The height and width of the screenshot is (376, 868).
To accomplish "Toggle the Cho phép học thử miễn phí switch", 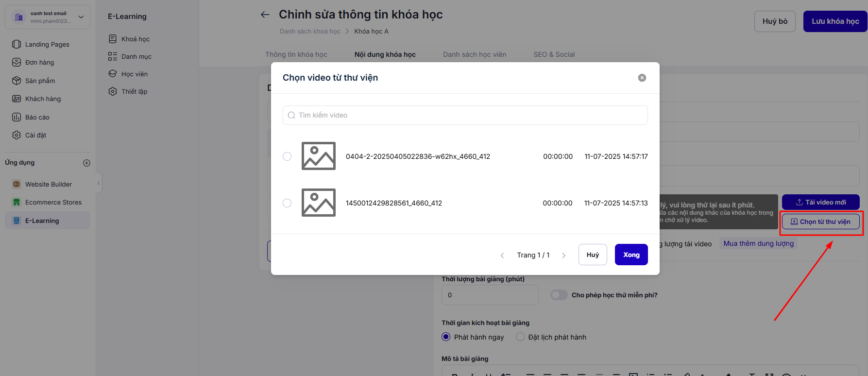I will [559, 295].
